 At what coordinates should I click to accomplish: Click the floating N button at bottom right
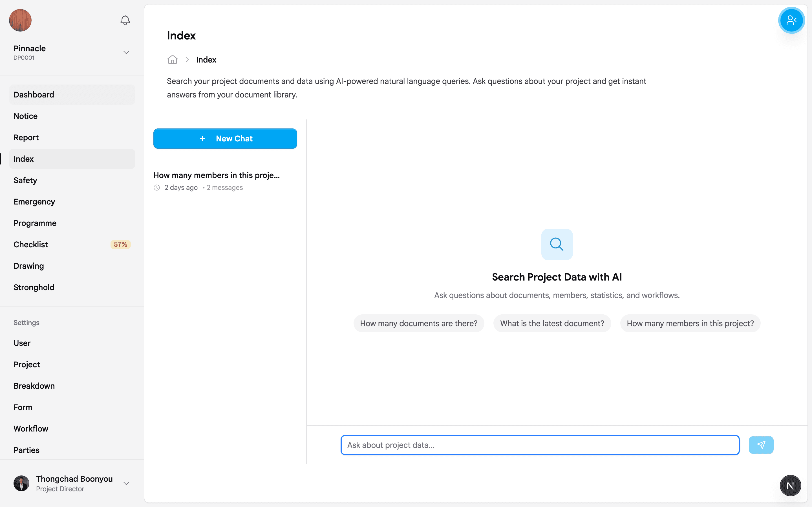pos(790,485)
